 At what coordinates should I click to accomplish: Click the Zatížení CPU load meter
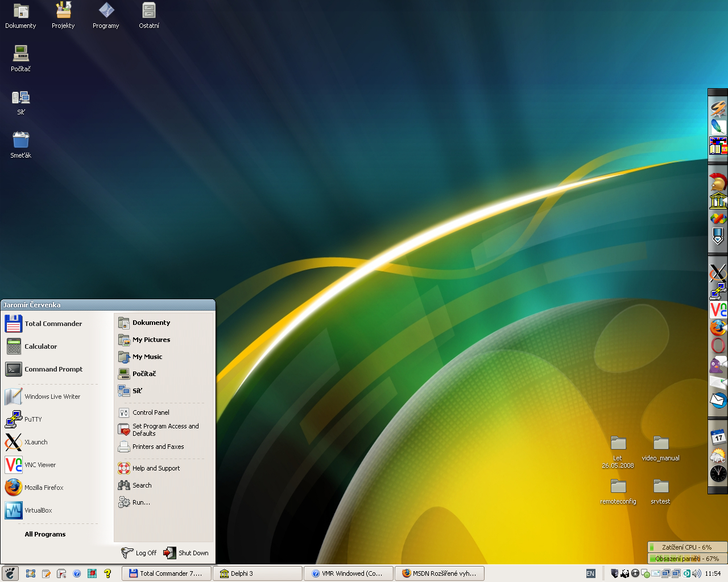tap(687, 547)
